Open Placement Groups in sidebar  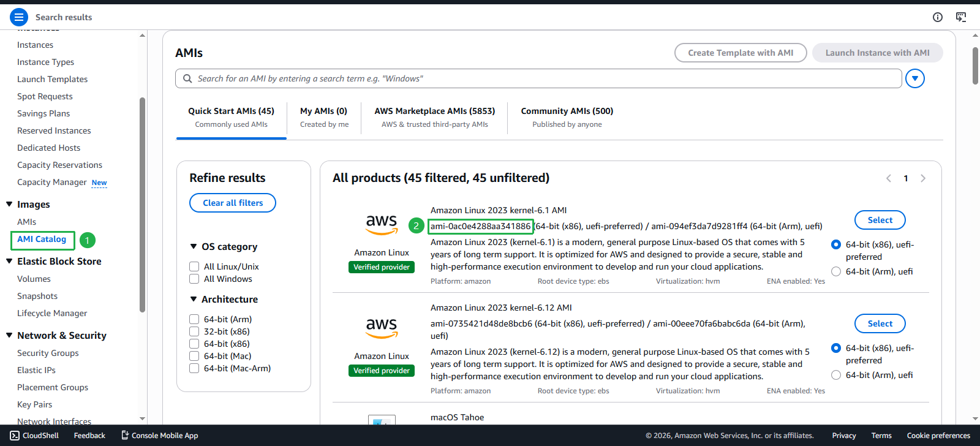click(53, 387)
